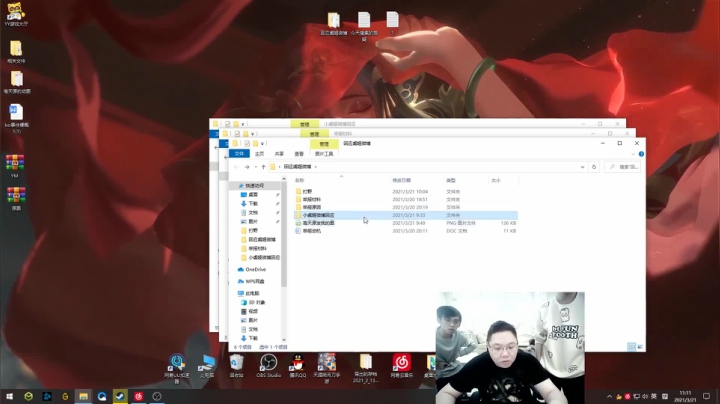The width and height of the screenshot is (720, 404).
Task: Click the Explorer search box
Action: [x=623, y=167]
